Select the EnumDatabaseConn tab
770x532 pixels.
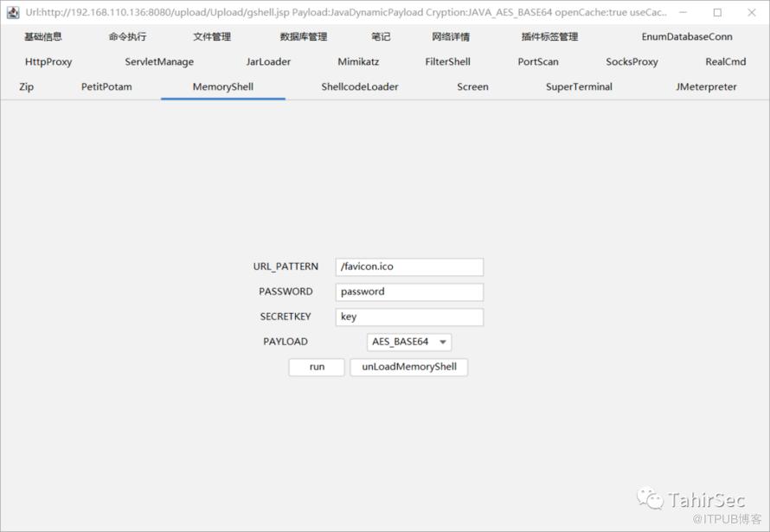tap(687, 37)
